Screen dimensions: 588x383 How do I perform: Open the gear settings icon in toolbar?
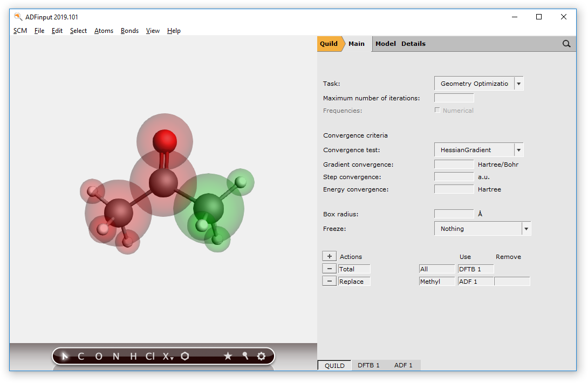coord(262,356)
